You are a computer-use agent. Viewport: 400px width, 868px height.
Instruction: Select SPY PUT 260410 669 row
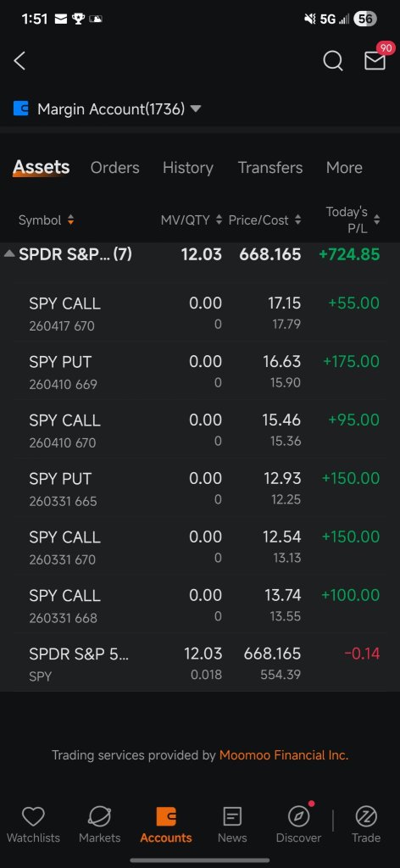click(x=200, y=371)
